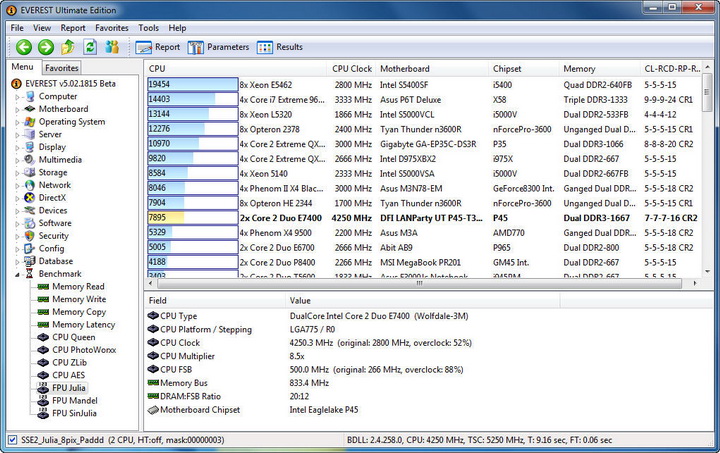Select the EVEREST v5.02.1815 Beta root node
Image resolution: width=720 pixels, height=453 pixels.
click(70, 84)
